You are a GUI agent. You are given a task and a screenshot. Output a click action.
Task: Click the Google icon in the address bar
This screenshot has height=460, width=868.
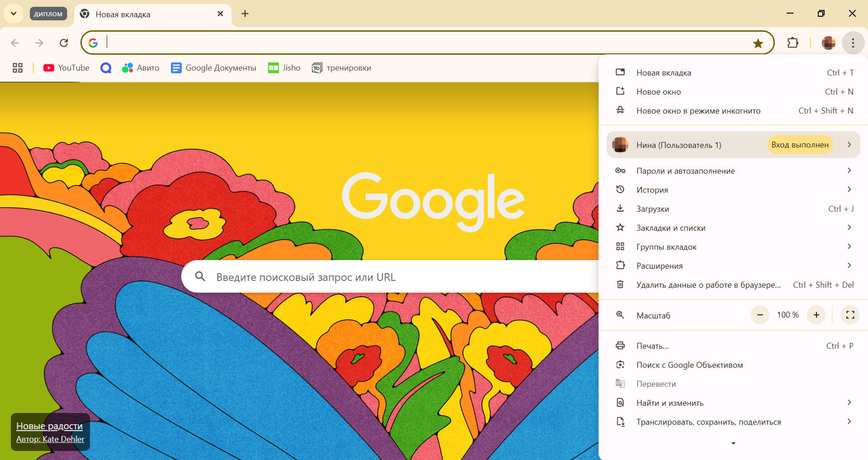(x=93, y=43)
